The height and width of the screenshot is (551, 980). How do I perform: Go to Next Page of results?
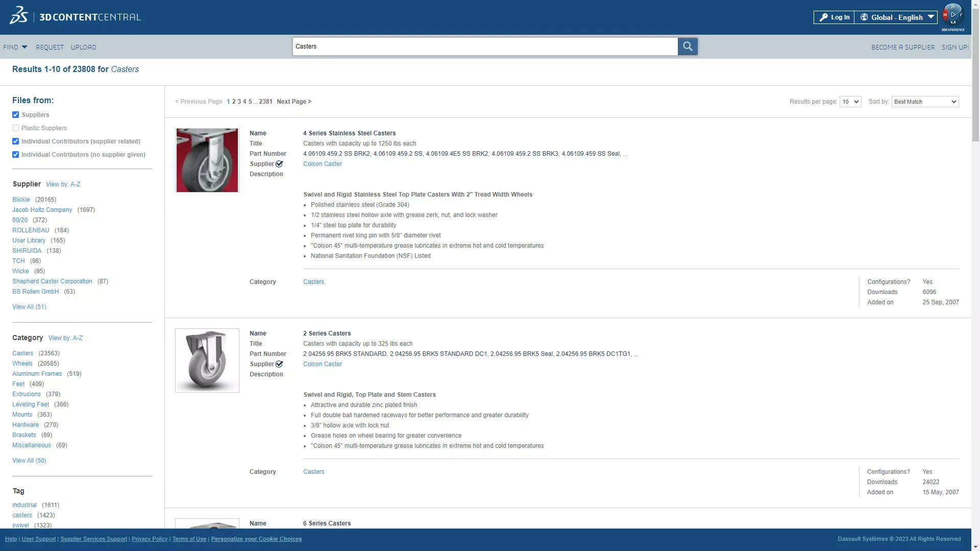coord(293,102)
